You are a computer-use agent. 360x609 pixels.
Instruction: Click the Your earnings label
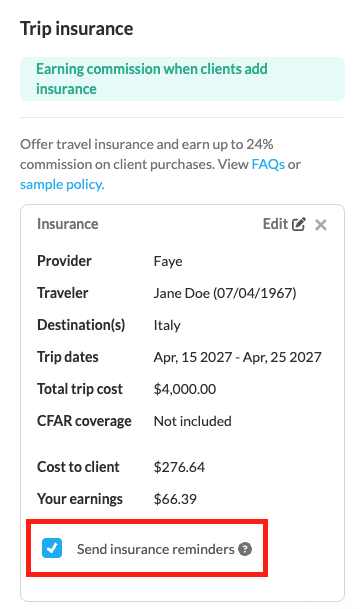point(80,499)
